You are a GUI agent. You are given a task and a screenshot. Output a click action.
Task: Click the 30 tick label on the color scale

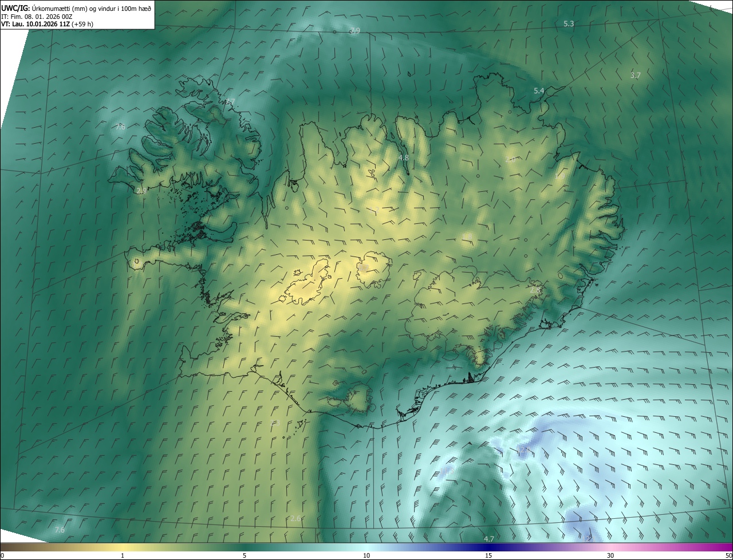[610, 555]
